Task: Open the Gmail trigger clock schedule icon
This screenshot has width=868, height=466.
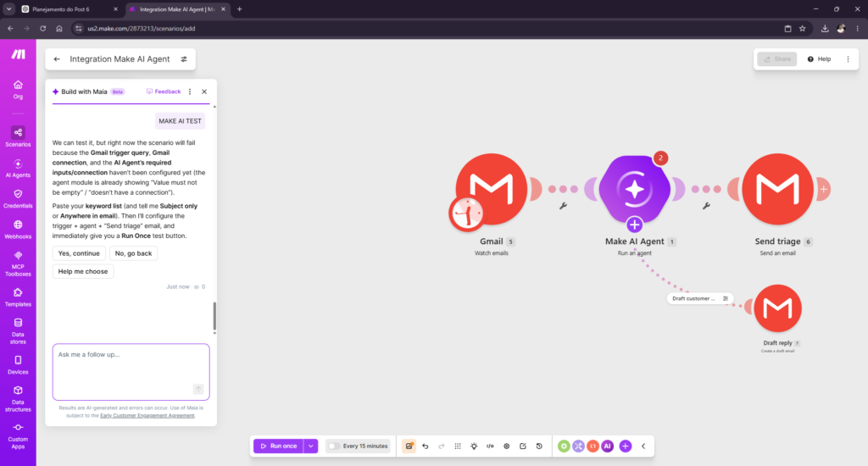Action: click(x=467, y=214)
